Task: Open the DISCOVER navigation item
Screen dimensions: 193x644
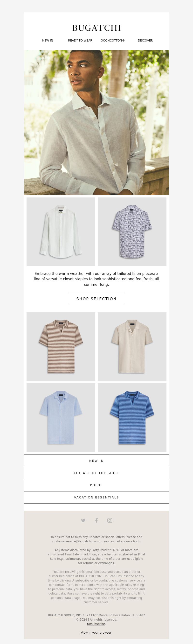Action: [x=145, y=41]
